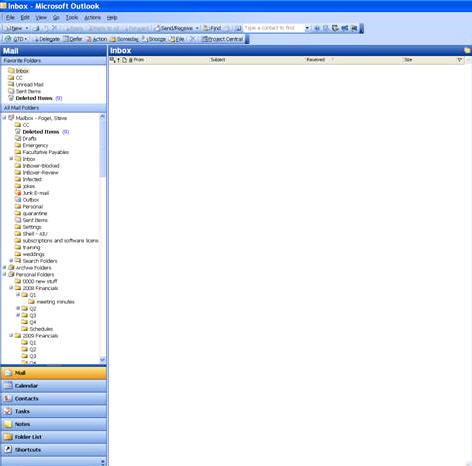The image size is (472, 466).
Task: Click the attachment column header icon
Action: (131, 60)
